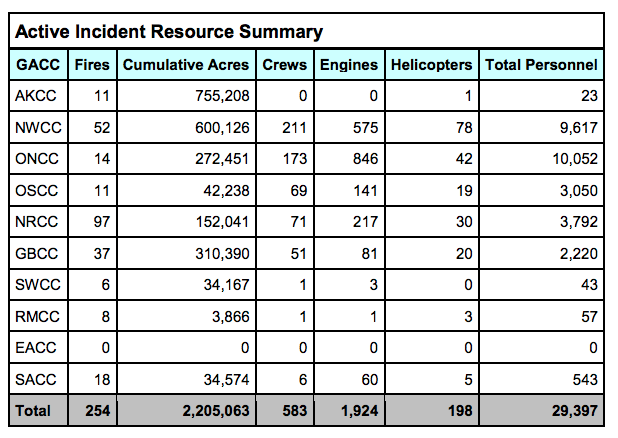
Task: Click total crews value 583
Action: pyautogui.click(x=294, y=411)
